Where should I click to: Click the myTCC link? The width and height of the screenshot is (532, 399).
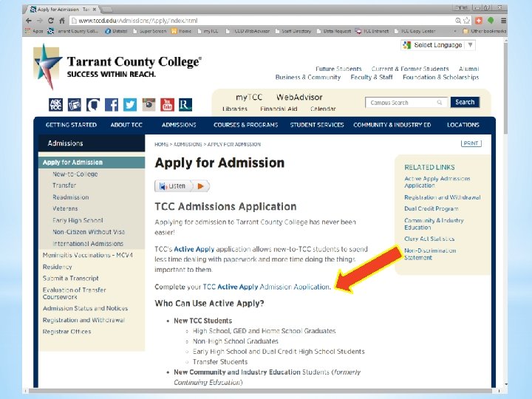tap(249, 98)
